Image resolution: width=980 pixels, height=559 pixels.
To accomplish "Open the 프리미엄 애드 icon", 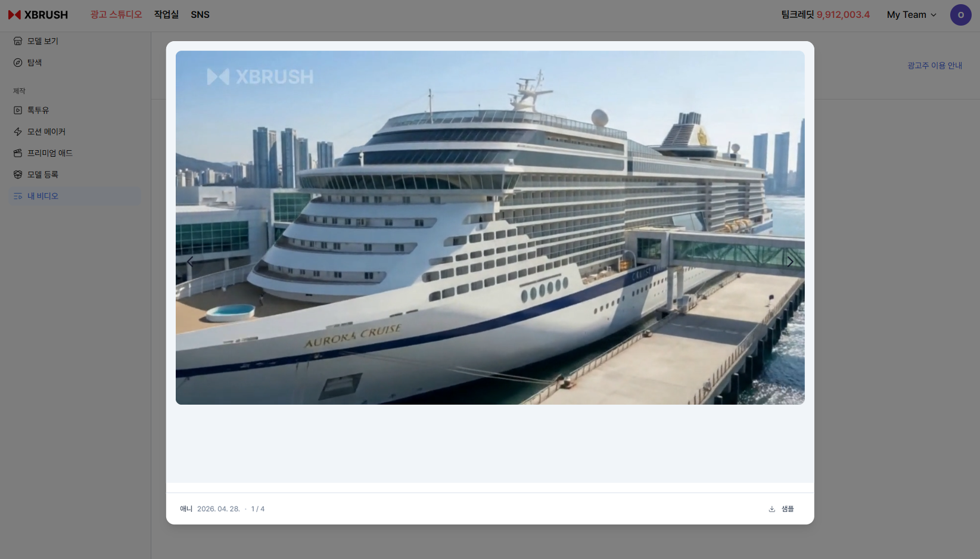I will [x=18, y=153].
